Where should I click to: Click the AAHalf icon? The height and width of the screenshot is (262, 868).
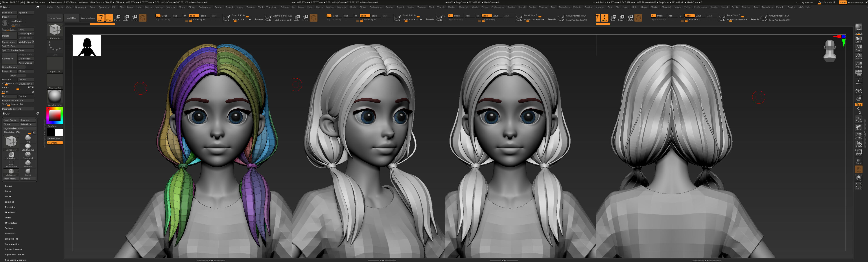tap(859, 65)
